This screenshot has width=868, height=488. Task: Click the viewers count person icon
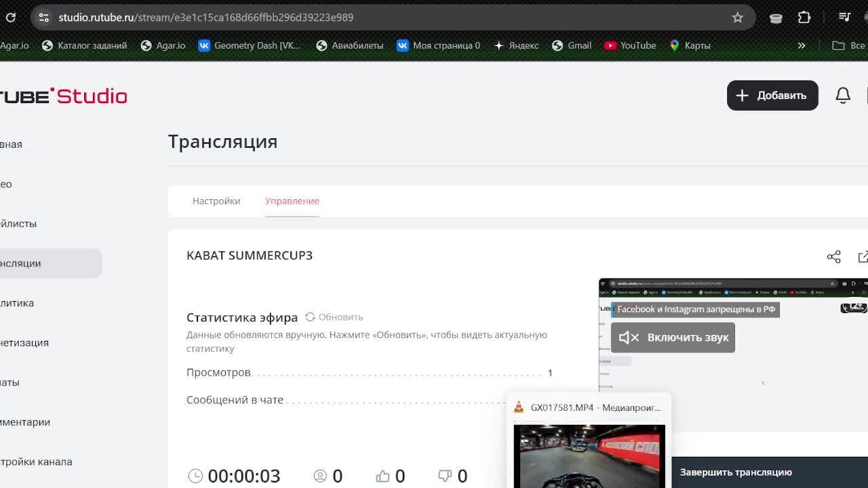320,476
